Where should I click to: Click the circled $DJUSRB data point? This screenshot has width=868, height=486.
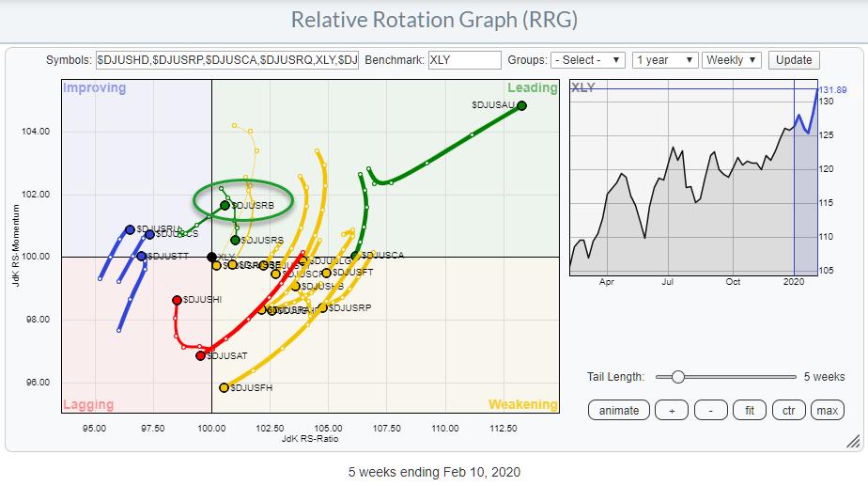click(x=225, y=205)
